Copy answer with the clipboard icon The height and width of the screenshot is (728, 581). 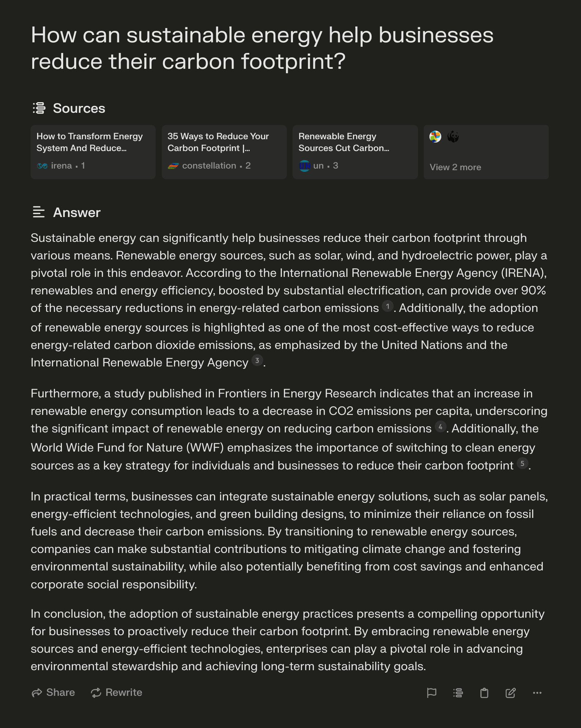click(x=484, y=693)
